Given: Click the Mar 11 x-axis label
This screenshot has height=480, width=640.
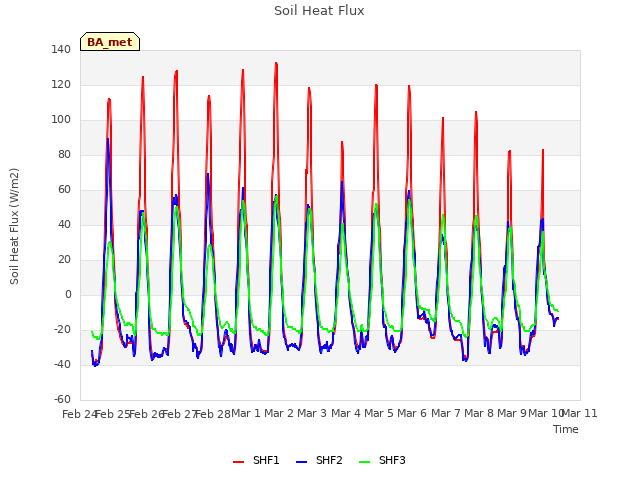Looking at the screenshot, I should [580, 413].
